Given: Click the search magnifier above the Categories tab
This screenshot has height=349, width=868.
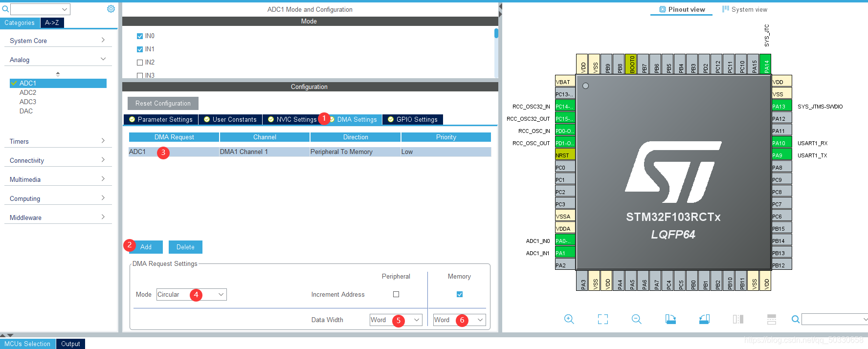Looking at the screenshot, I should tap(5, 9).
